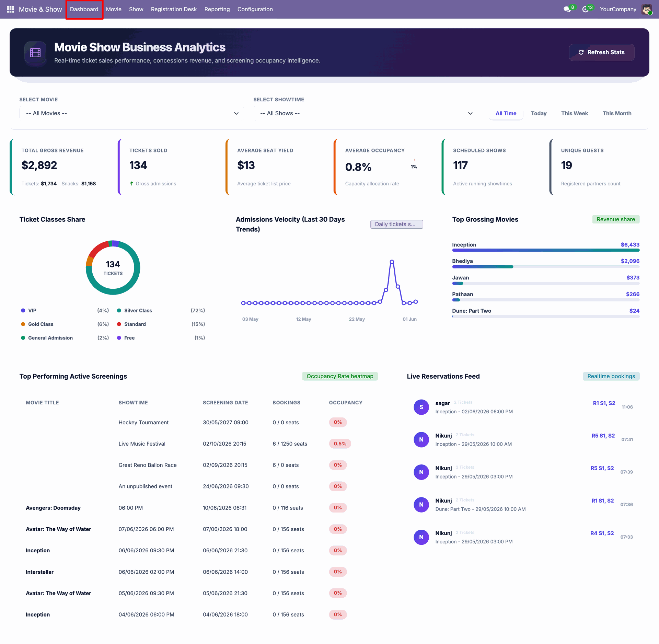Open the chat messages icon

[567, 9]
